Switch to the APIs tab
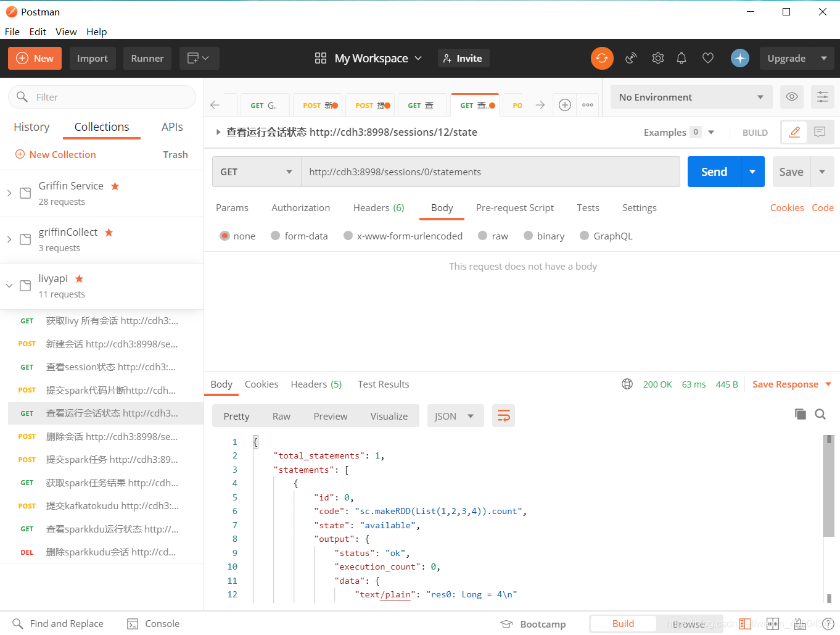Viewport: 840px width, 635px height. click(x=172, y=127)
